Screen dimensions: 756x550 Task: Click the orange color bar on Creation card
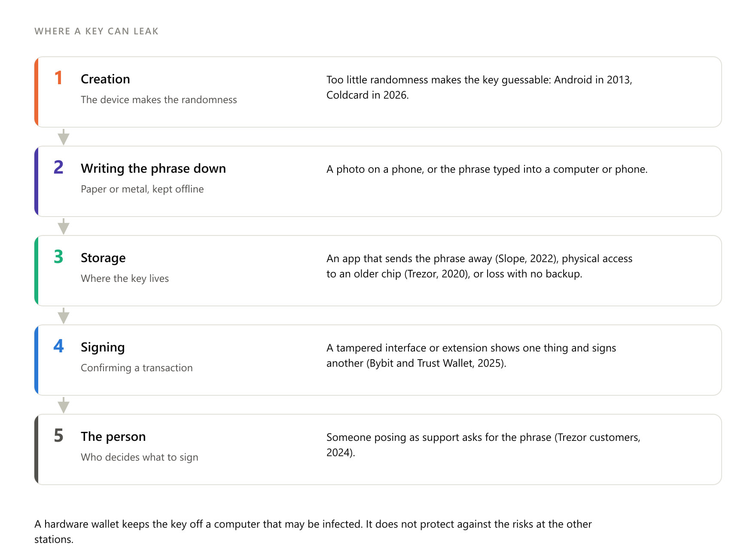(37, 92)
